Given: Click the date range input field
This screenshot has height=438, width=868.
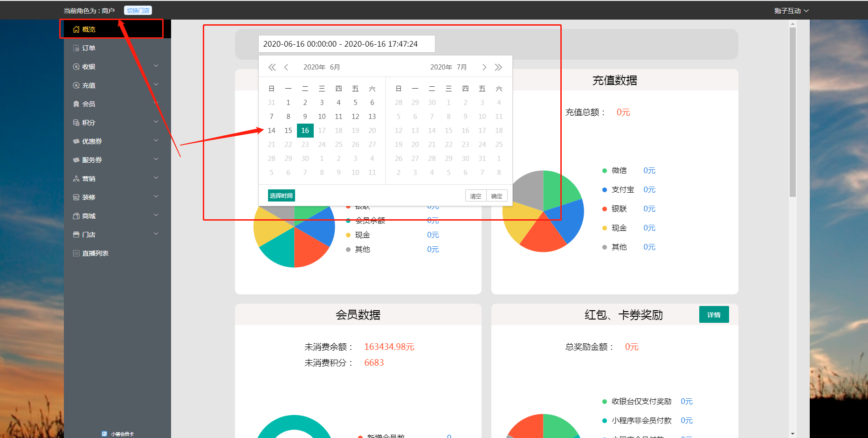Looking at the screenshot, I should 347,44.
